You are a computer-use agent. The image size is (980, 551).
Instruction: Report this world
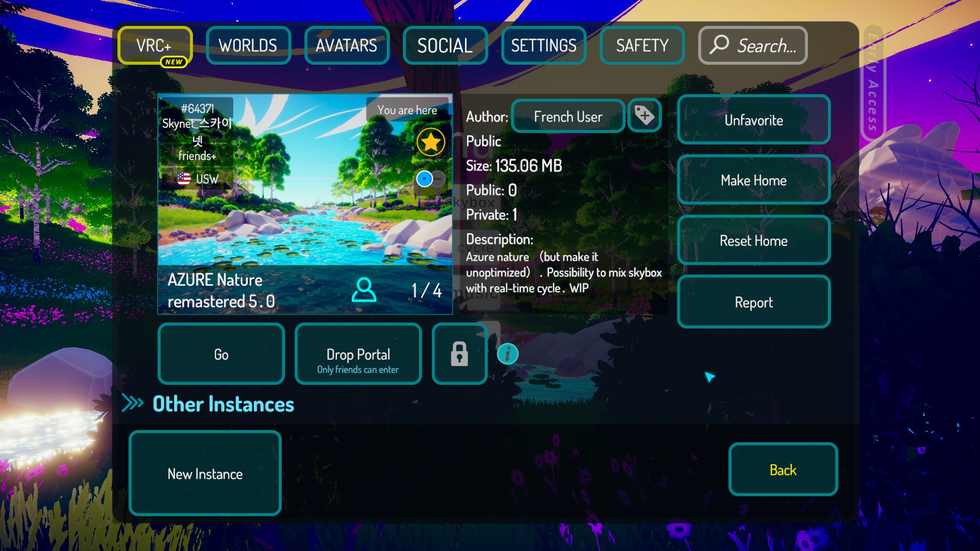pyautogui.click(x=753, y=302)
